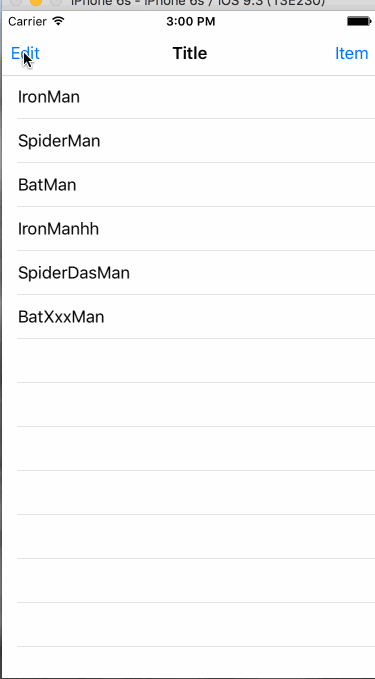Select the third empty row below BatXxxMan
The image size is (375, 679).
click(x=188, y=449)
